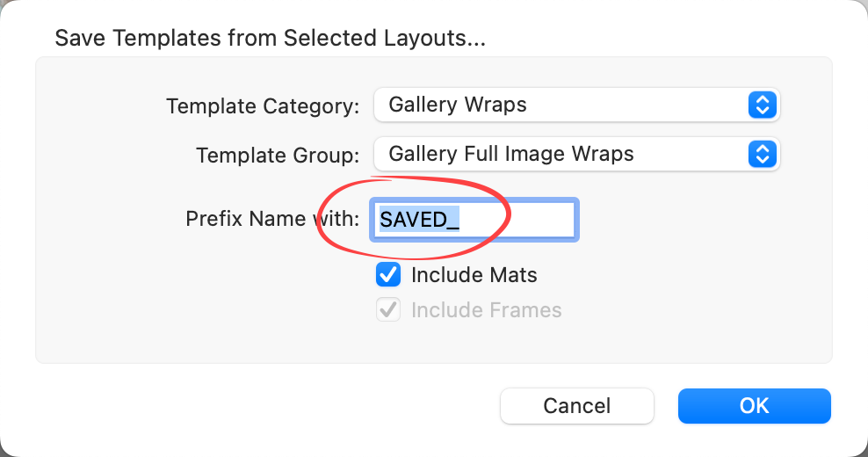868x457 pixels.
Task: Click the Gallery Full Image Wraps value text
Action: pos(511,155)
